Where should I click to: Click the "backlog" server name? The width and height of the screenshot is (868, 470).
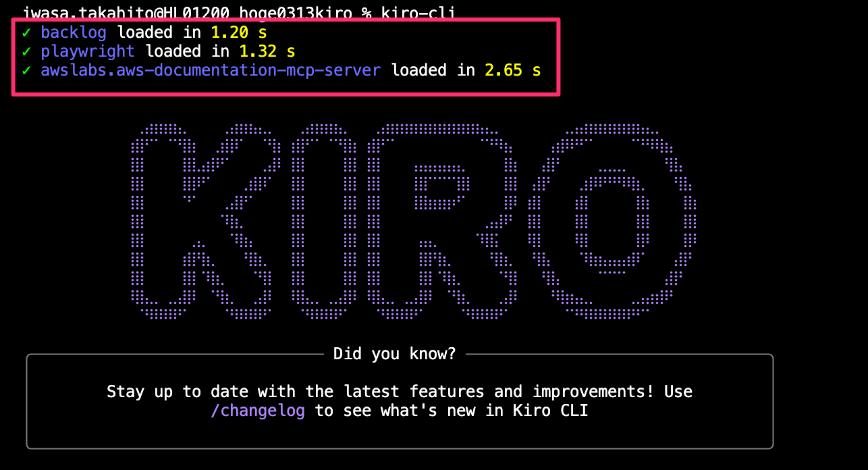point(74,32)
